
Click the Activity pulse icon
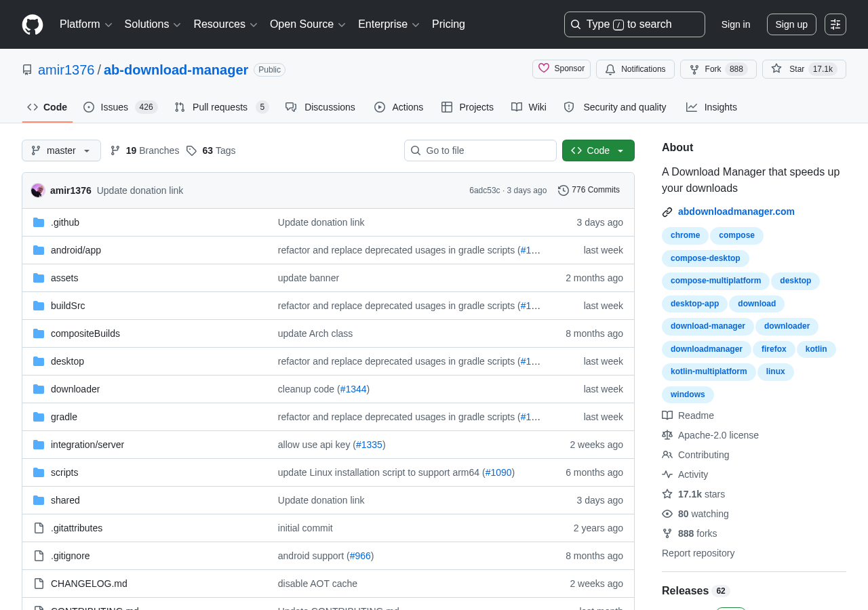(667, 474)
